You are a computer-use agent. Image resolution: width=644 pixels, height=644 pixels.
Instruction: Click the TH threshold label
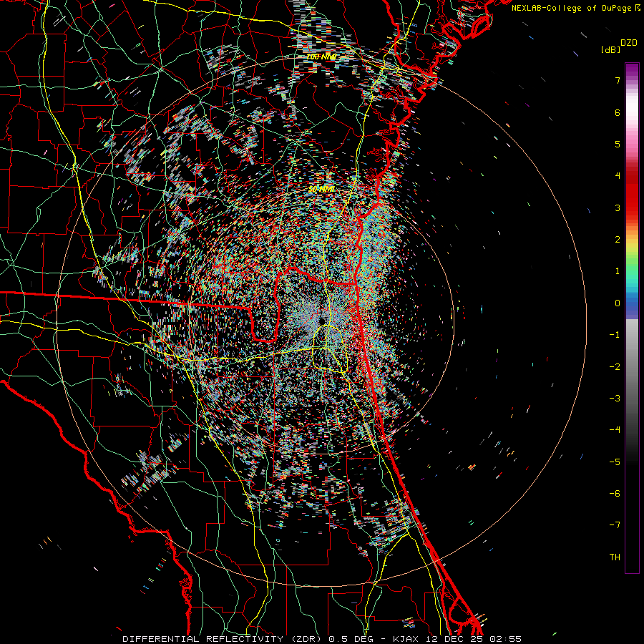coord(615,557)
